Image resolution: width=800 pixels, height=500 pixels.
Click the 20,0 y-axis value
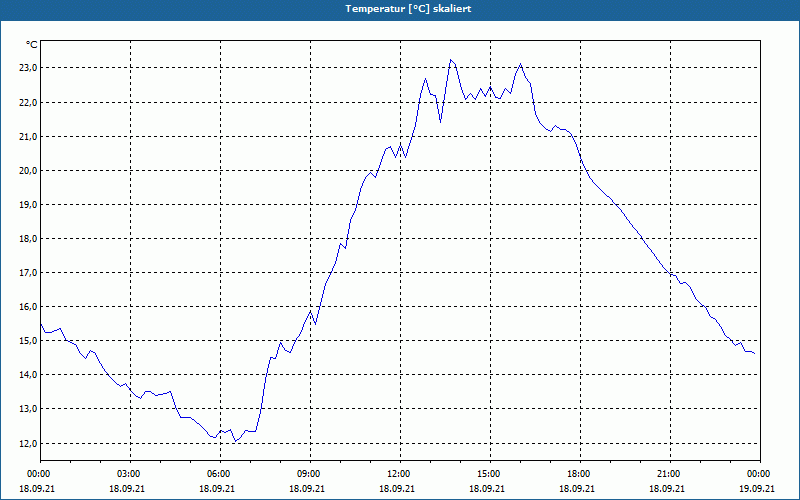click(29, 170)
